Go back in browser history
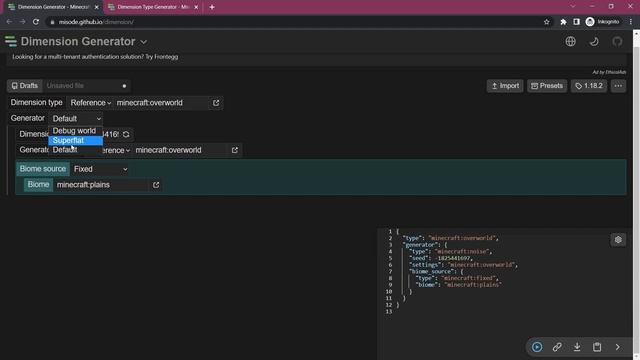This screenshot has height=360, width=640. pos(9,22)
